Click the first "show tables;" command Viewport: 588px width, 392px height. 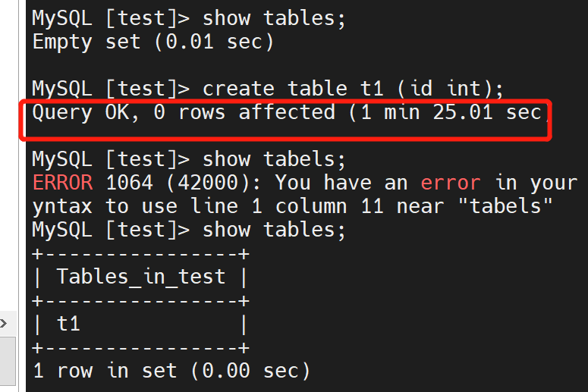coord(274,18)
